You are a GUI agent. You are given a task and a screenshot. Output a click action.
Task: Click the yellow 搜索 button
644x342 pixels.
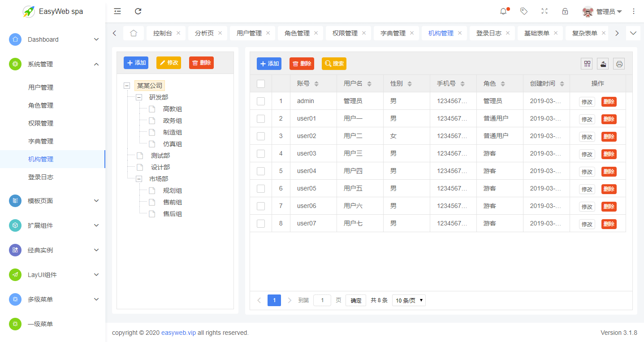point(334,64)
